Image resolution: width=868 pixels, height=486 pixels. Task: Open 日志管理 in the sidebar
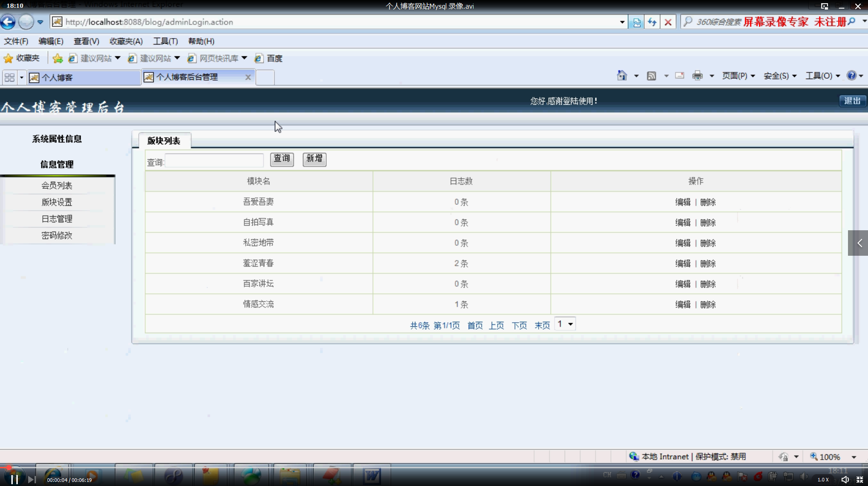[57, 219]
